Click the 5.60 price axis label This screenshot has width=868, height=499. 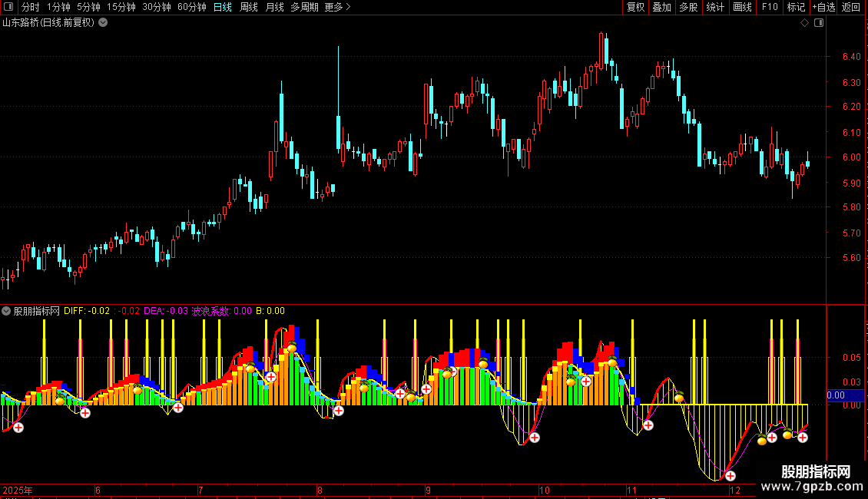point(851,257)
